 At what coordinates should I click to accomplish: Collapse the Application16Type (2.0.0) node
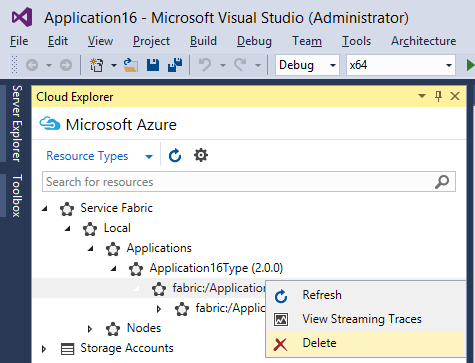point(114,268)
